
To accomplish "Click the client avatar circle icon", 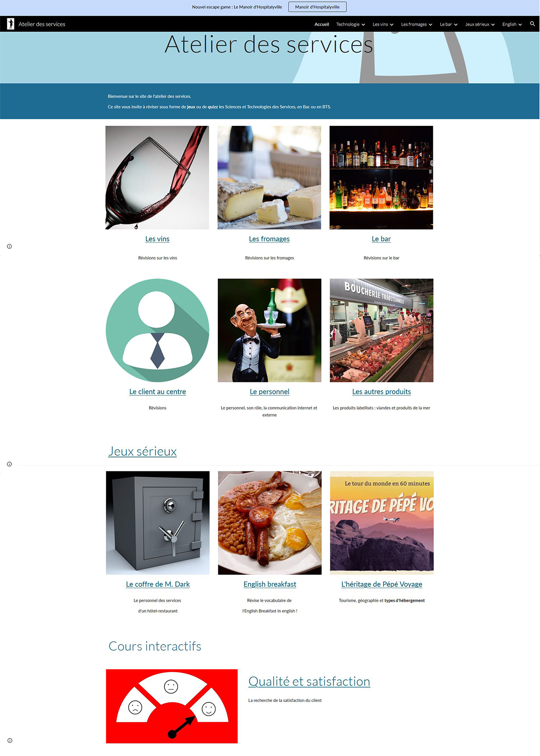I will coord(157,331).
